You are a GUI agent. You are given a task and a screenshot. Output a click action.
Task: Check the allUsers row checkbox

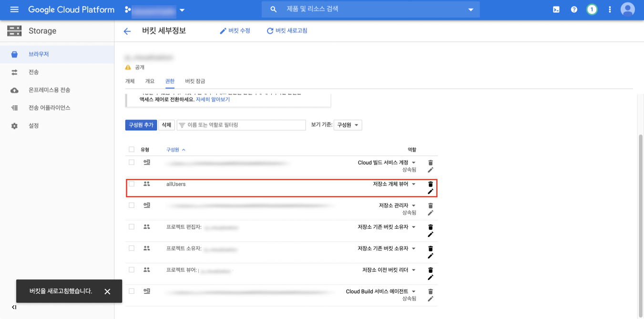coord(132,184)
